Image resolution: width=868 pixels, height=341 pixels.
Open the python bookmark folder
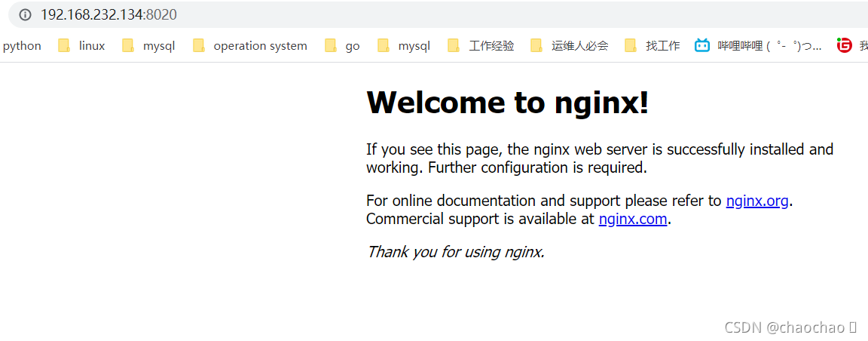[22, 46]
